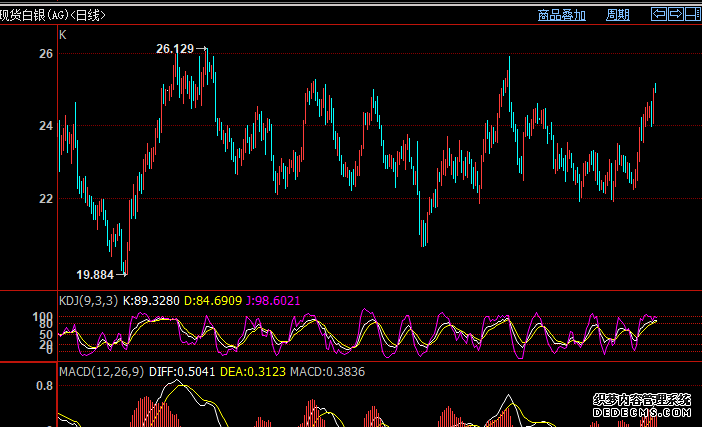The height and width of the screenshot is (427, 702).
Task: Open the 周期 period link
Action: click(617, 15)
